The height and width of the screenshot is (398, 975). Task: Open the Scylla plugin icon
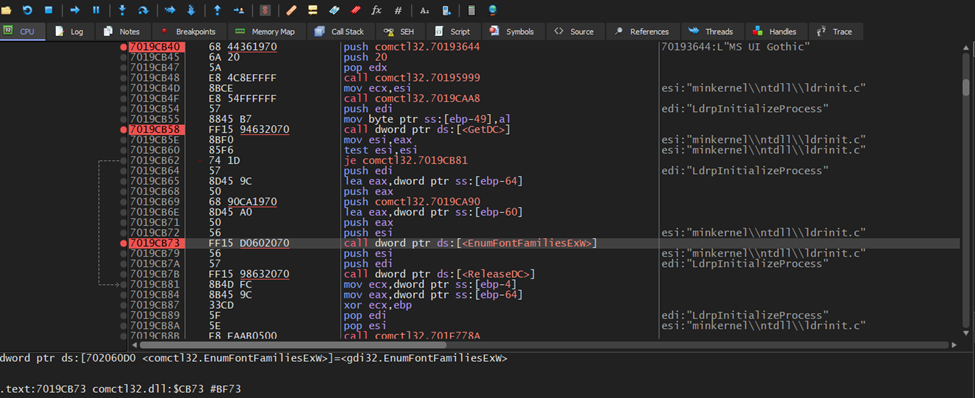pyautogui.click(x=265, y=10)
